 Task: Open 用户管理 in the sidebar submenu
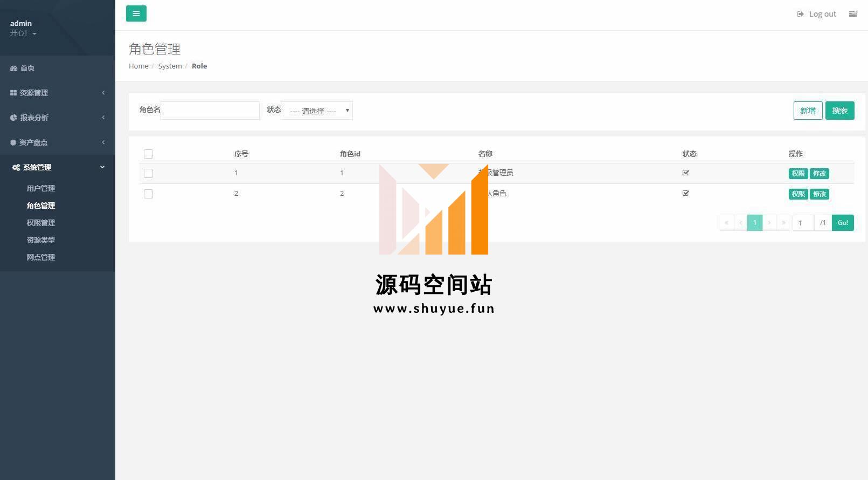41,188
